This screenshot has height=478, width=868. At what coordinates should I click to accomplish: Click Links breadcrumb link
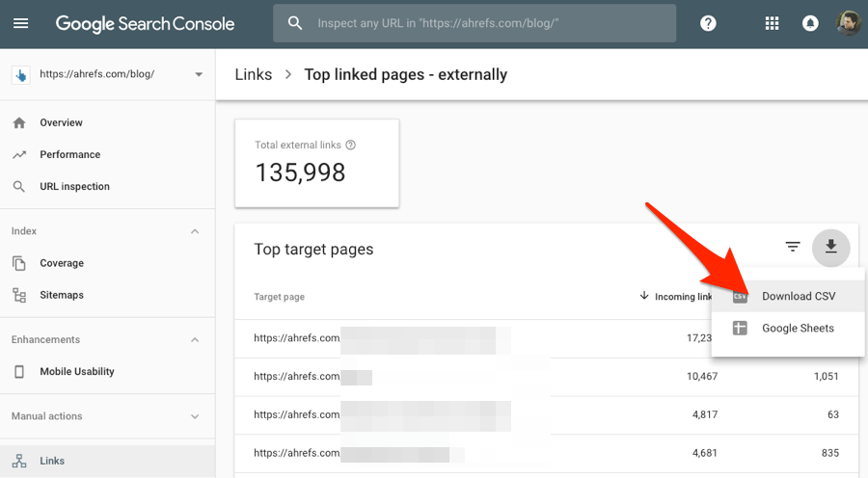[x=254, y=75]
